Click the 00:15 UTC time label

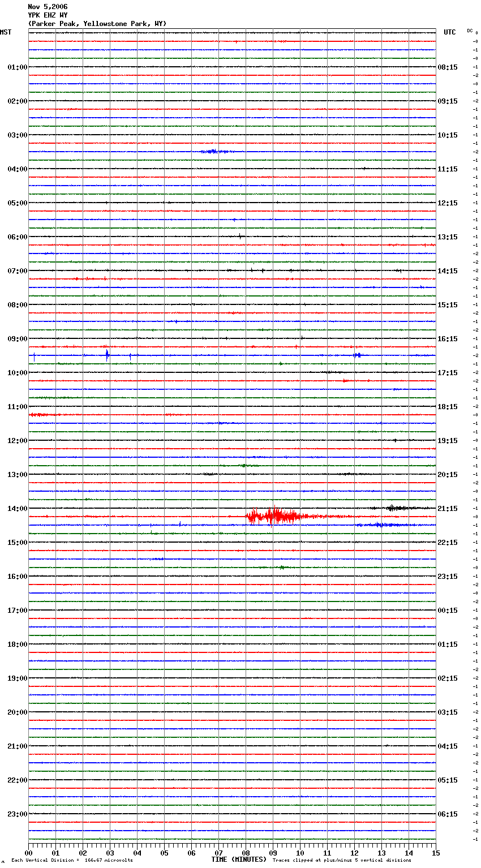pos(448,611)
